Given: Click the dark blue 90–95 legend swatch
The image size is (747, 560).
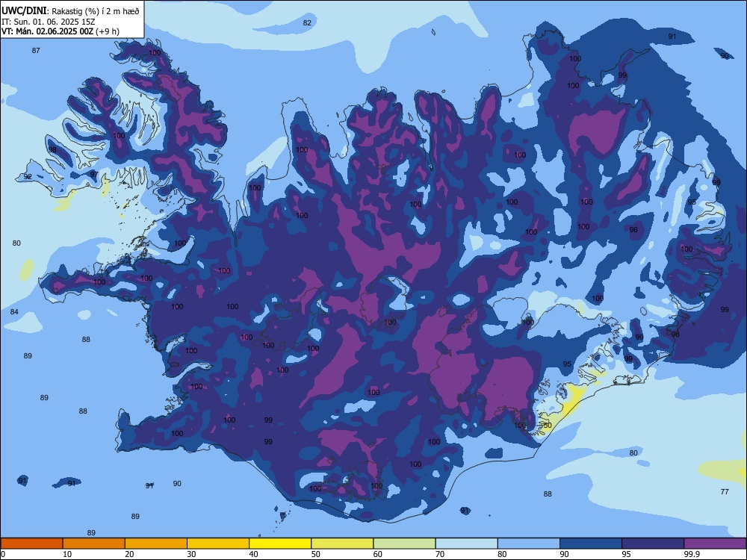Looking at the screenshot, I should [x=591, y=544].
